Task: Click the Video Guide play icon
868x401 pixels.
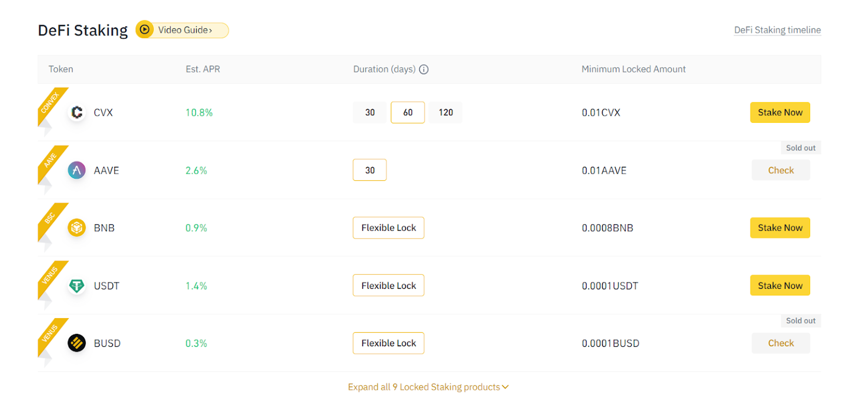Action: coord(144,30)
